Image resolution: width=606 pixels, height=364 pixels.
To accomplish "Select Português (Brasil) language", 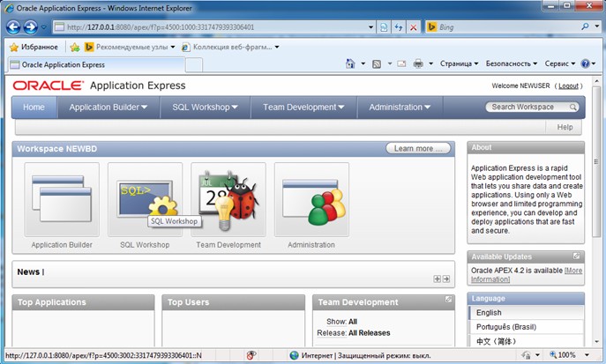I will [x=506, y=326].
